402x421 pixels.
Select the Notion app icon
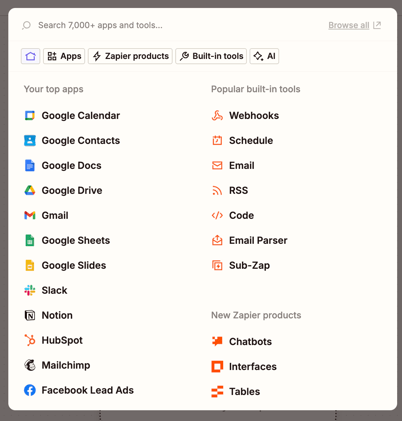click(x=30, y=315)
